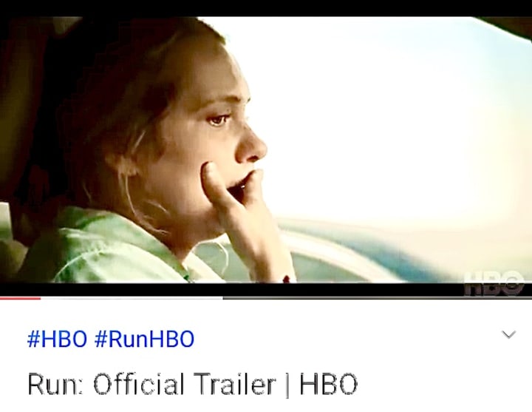The width and height of the screenshot is (532, 412).
Task: Open the #HBO hashtag link
Action: 57,339
